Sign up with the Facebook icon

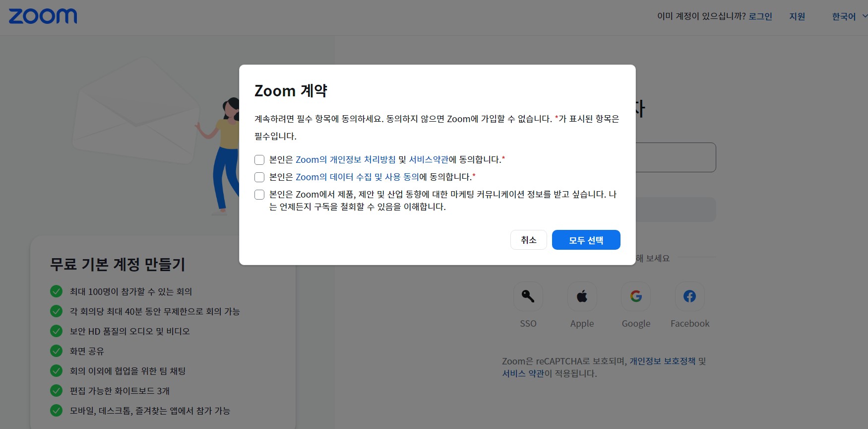[x=690, y=296]
